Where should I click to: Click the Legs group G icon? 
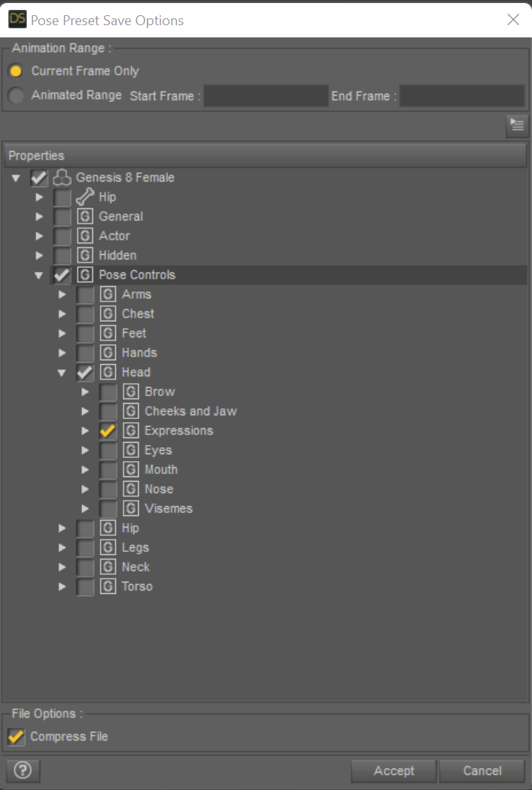pos(108,548)
